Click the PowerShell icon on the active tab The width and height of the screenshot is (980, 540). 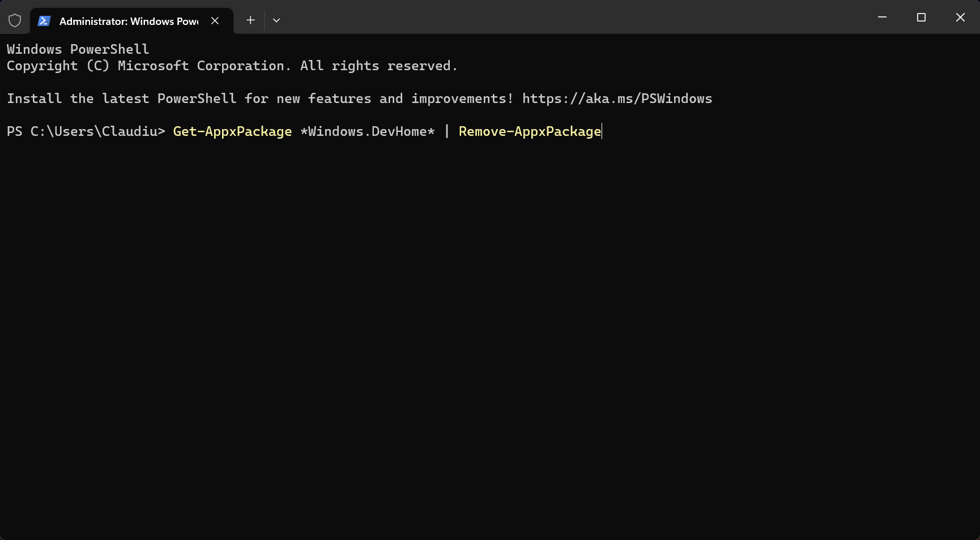pos(44,20)
